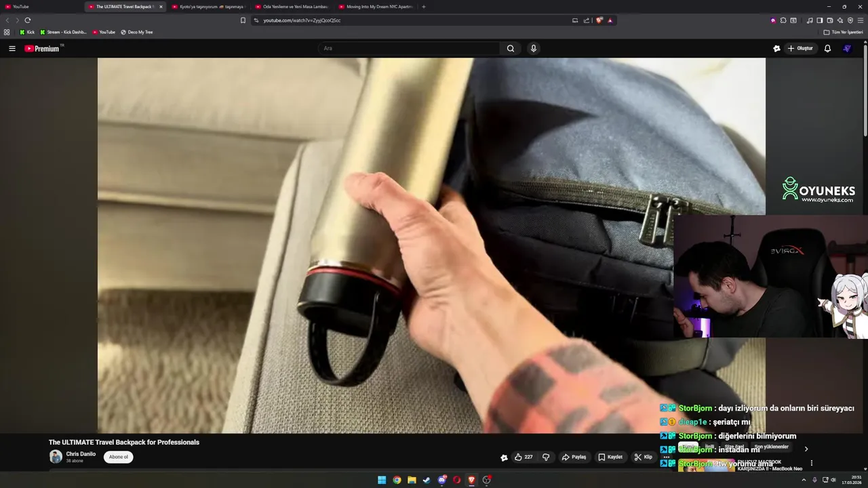Dislike the video
The height and width of the screenshot is (488, 868).
[546, 457]
